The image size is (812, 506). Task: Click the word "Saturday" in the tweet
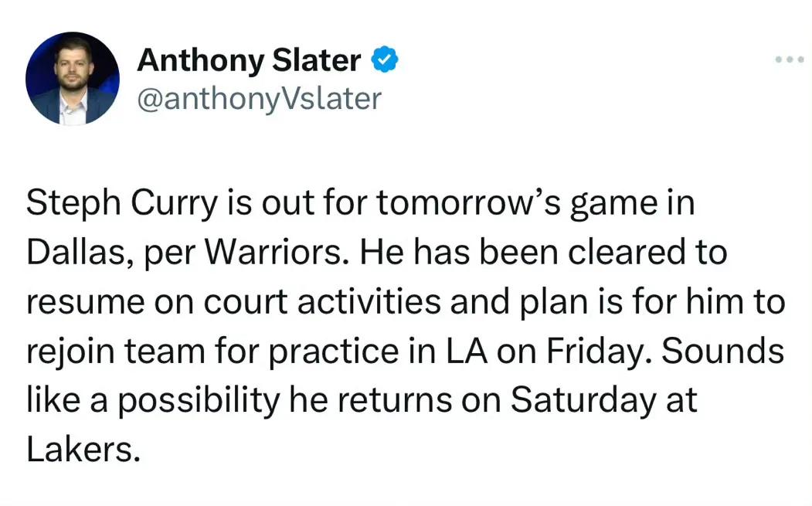point(583,400)
